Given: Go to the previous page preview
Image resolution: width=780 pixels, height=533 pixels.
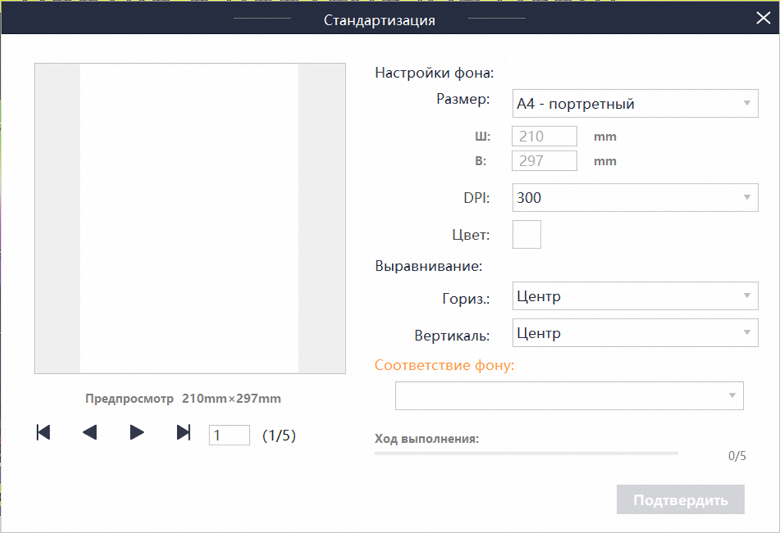Looking at the screenshot, I should click(x=90, y=432).
